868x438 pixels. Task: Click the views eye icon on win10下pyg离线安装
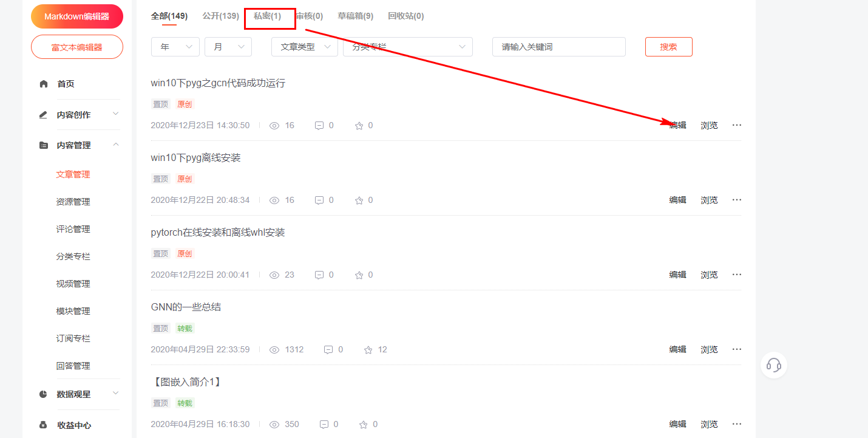coord(274,200)
